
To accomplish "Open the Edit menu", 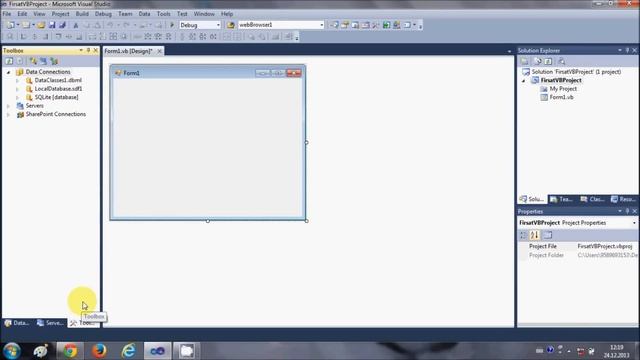I will (22, 14).
